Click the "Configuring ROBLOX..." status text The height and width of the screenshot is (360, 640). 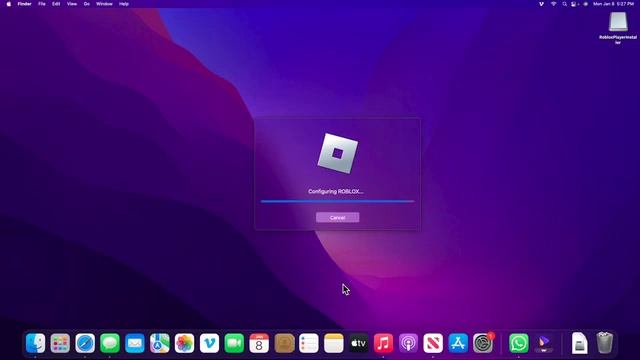click(x=336, y=191)
